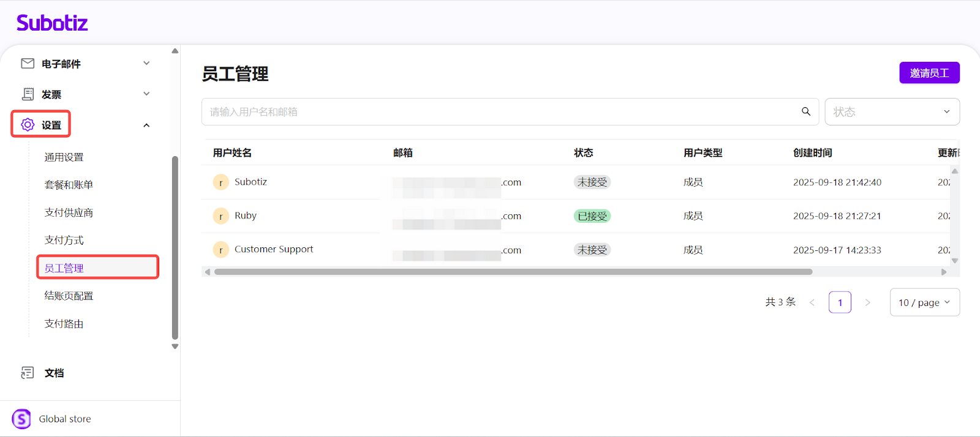Viewport: 980px width, 437px height.
Task: Click the table's horizontal scrollbar
Action: (513, 272)
